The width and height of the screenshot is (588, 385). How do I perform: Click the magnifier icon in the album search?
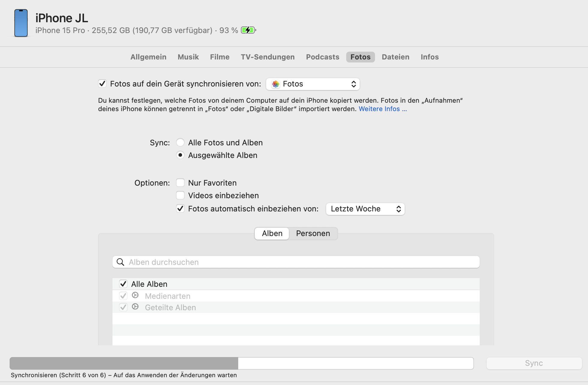tap(120, 262)
